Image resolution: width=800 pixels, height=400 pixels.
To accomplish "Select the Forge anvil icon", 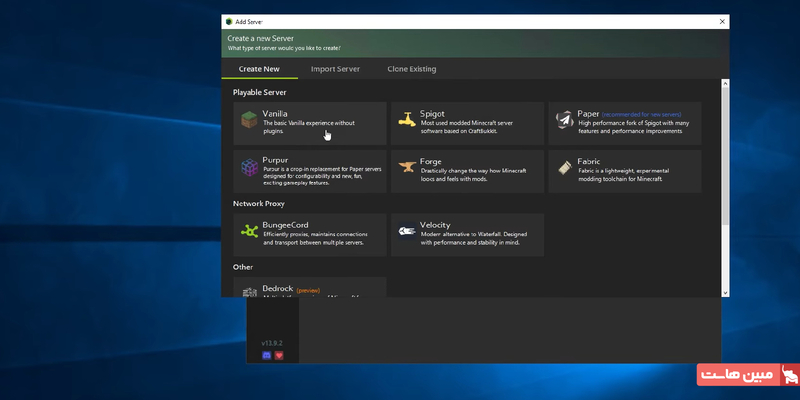I will click(x=407, y=166).
